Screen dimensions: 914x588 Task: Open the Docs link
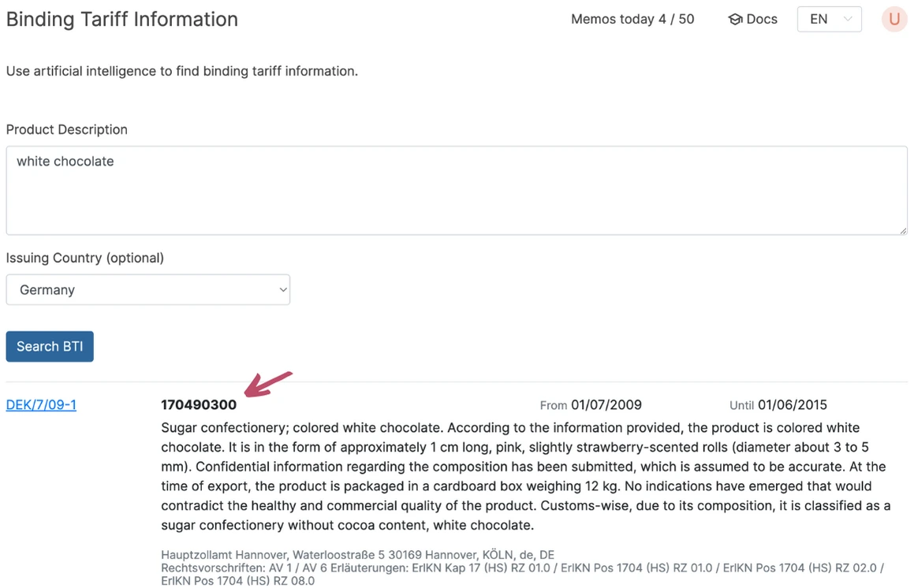click(761, 20)
